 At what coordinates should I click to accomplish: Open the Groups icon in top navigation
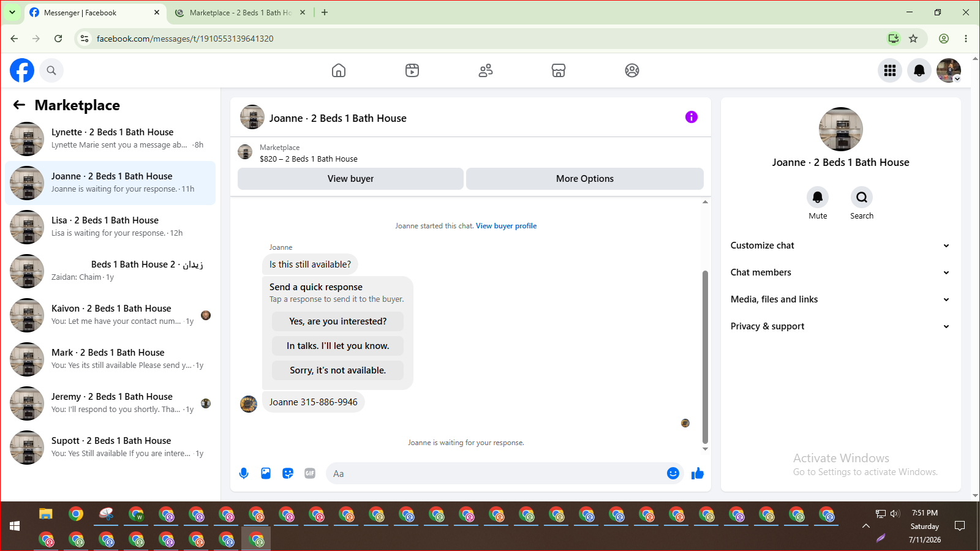[632, 70]
